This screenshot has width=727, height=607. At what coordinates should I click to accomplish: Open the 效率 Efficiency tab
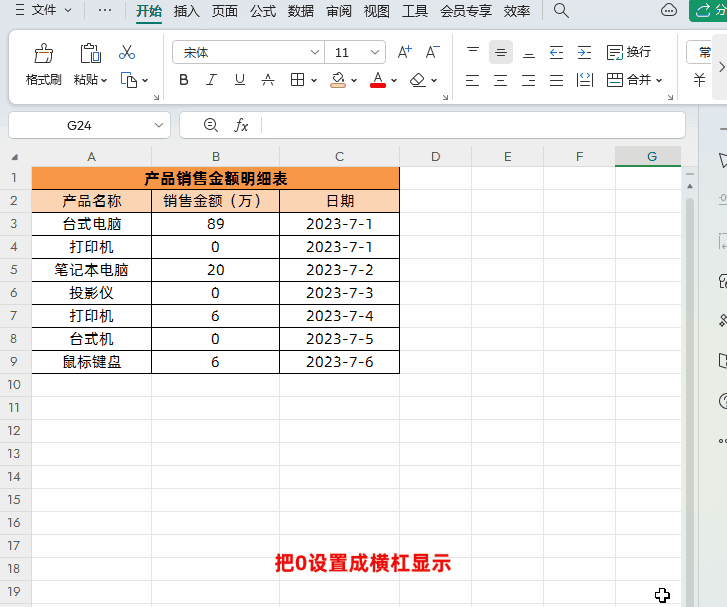click(x=517, y=11)
